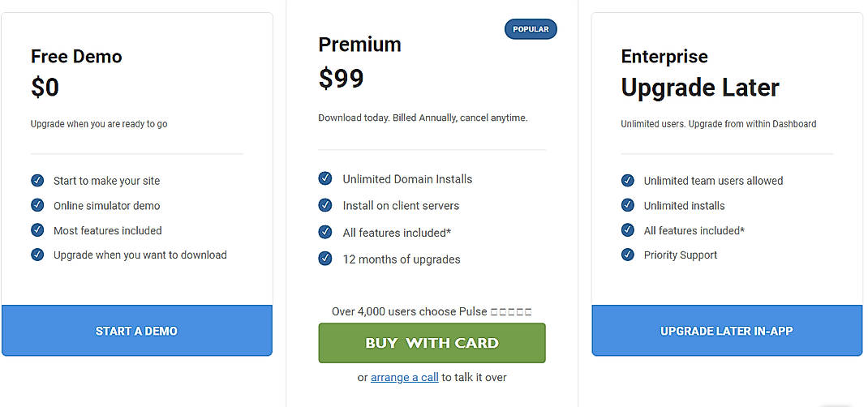Click checkmark icon beside Unlimited team users allowed
This screenshot has height=407, width=868.
tap(628, 181)
